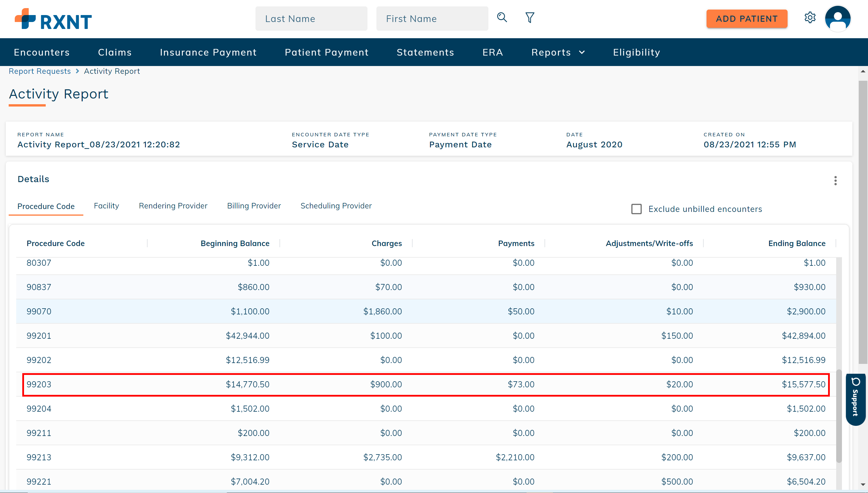Click the RXNT logo

[53, 19]
